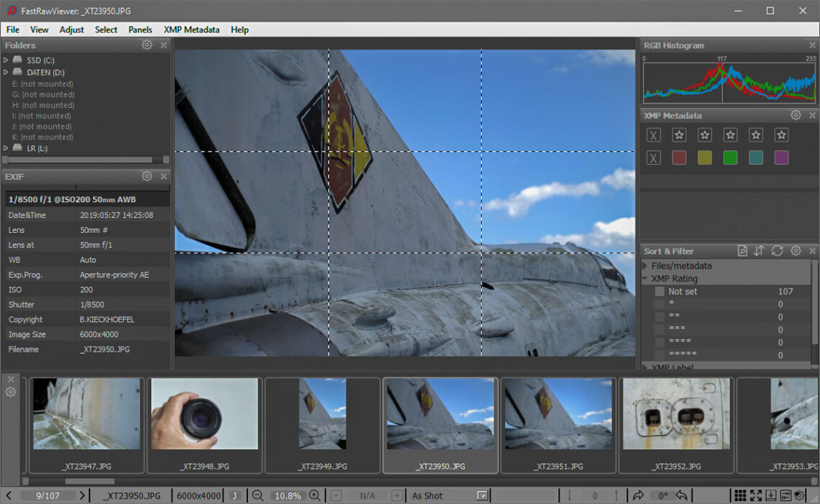820x504 pixels.
Task: Go to the next image with the right arrow
Action: pos(83,495)
